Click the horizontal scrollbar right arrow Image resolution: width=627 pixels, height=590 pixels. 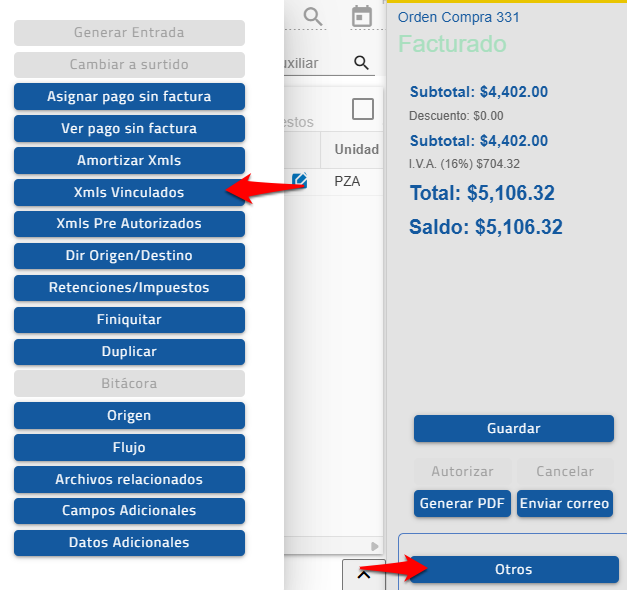point(376,547)
